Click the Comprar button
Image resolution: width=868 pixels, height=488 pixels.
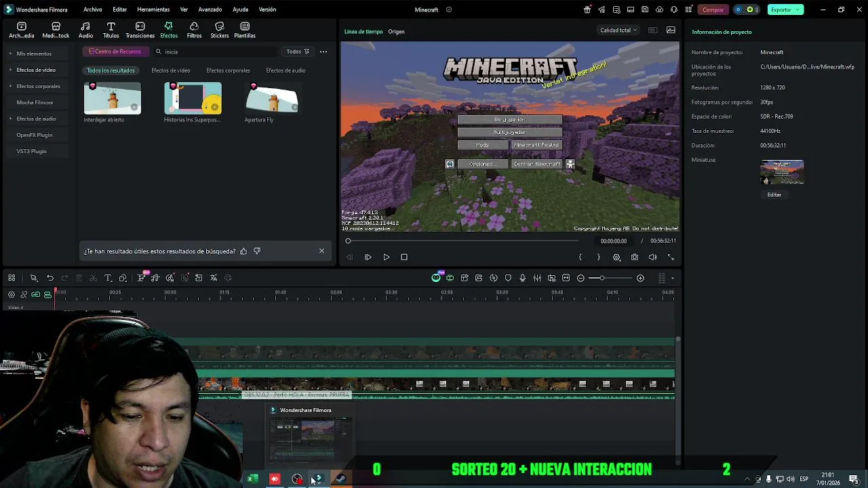coord(713,9)
